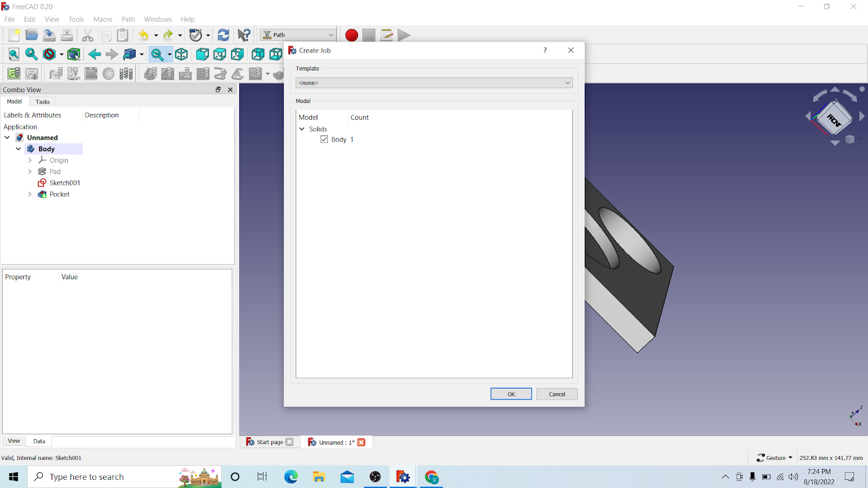Image resolution: width=868 pixels, height=488 pixels.
Task: Confirm Create Job with OK
Action: pos(511,394)
